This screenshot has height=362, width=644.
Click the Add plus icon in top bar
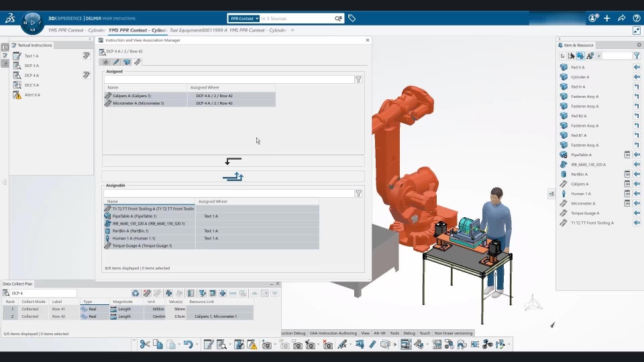click(606, 18)
